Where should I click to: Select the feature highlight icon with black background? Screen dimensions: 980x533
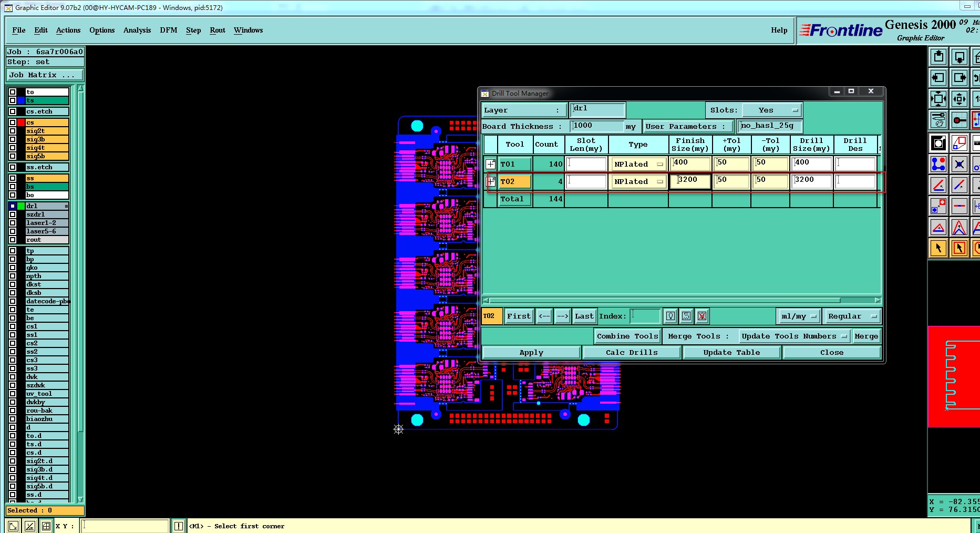938,143
